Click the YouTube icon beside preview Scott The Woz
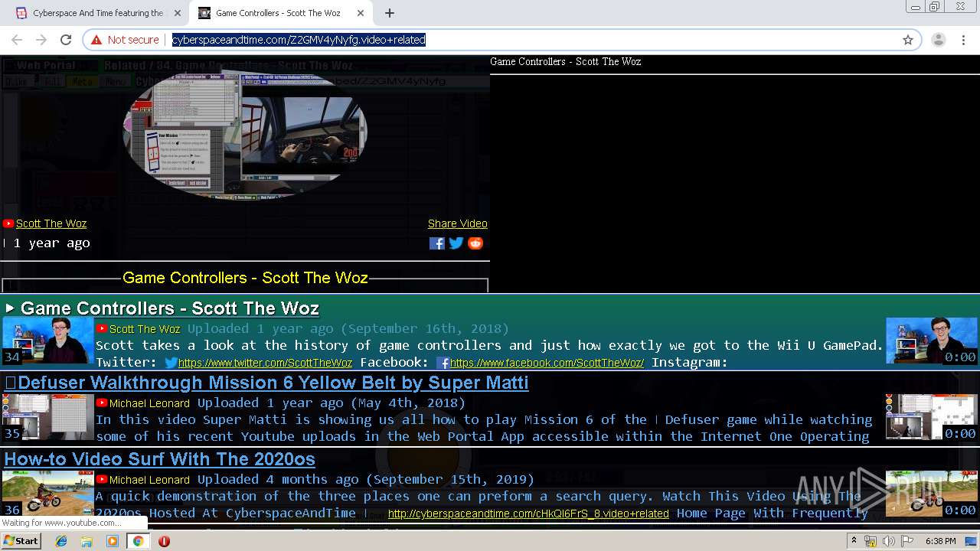The width and height of the screenshot is (980, 551). click(x=8, y=223)
